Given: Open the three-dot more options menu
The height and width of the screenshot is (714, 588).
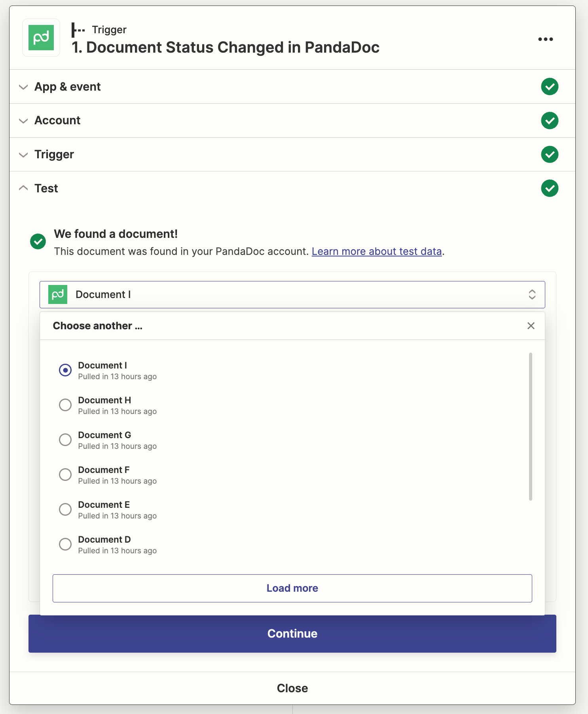Looking at the screenshot, I should [x=545, y=39].
